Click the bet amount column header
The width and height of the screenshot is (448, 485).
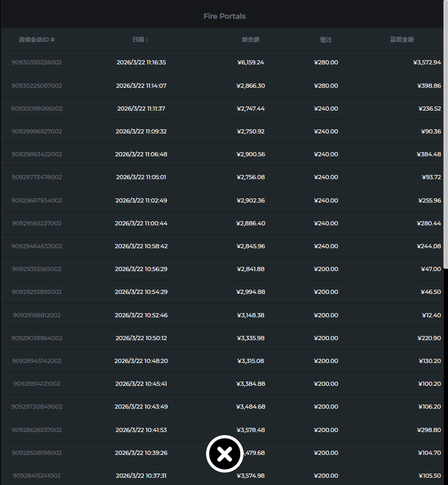(x=325, y=39)
